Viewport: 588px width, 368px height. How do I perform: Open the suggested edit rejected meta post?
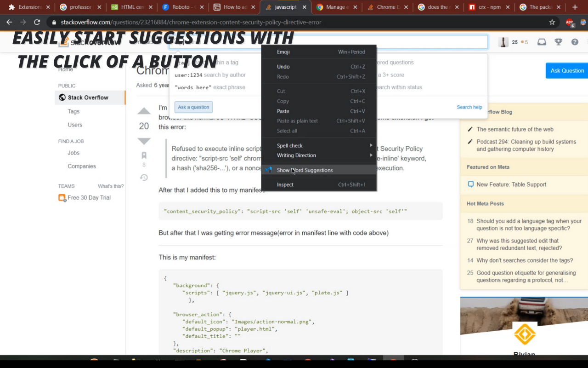(x=519, y=244)
